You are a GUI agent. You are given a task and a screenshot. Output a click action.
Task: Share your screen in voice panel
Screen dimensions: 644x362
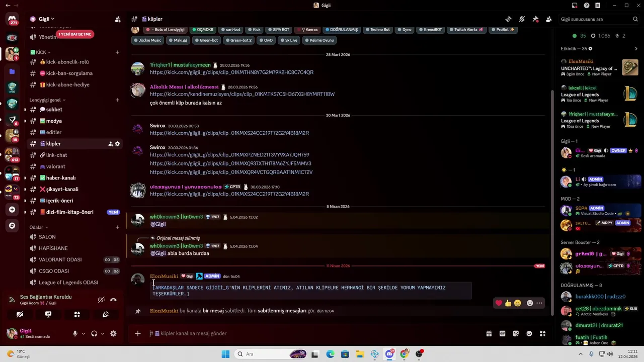(x=48, y=314)
